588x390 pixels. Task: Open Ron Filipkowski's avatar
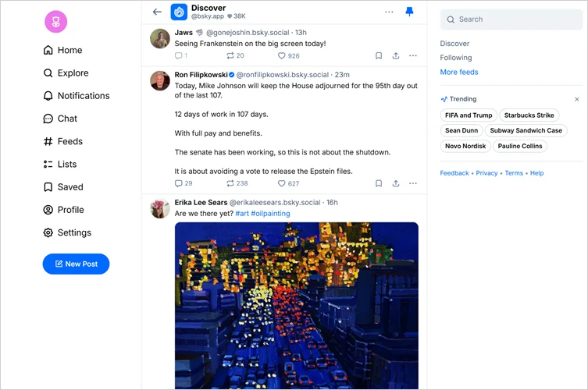coord(160,81)
